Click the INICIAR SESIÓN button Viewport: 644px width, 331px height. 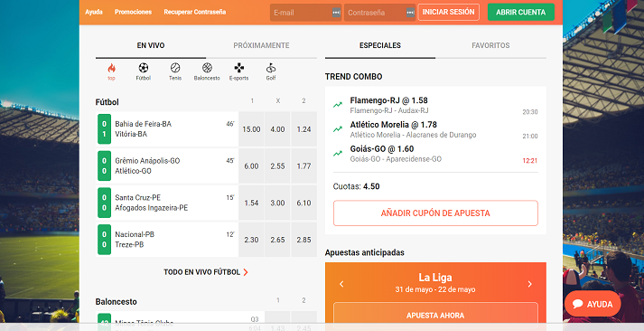click(449, 13)
